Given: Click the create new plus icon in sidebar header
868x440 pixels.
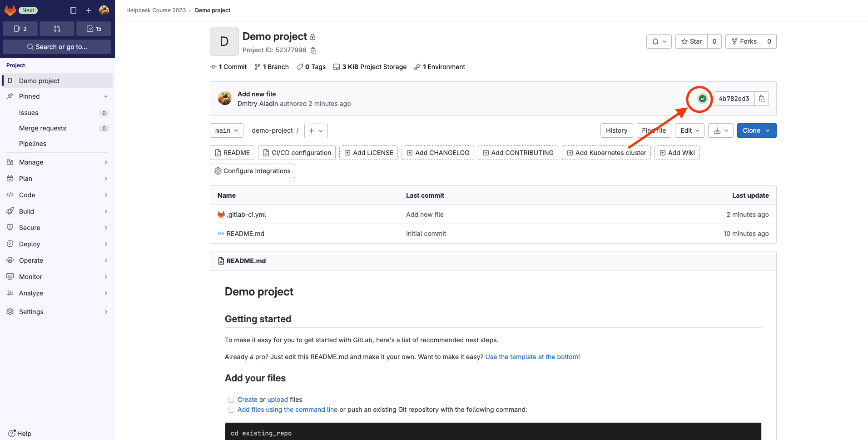Looking at the screenshot, I should pos(89,10).
